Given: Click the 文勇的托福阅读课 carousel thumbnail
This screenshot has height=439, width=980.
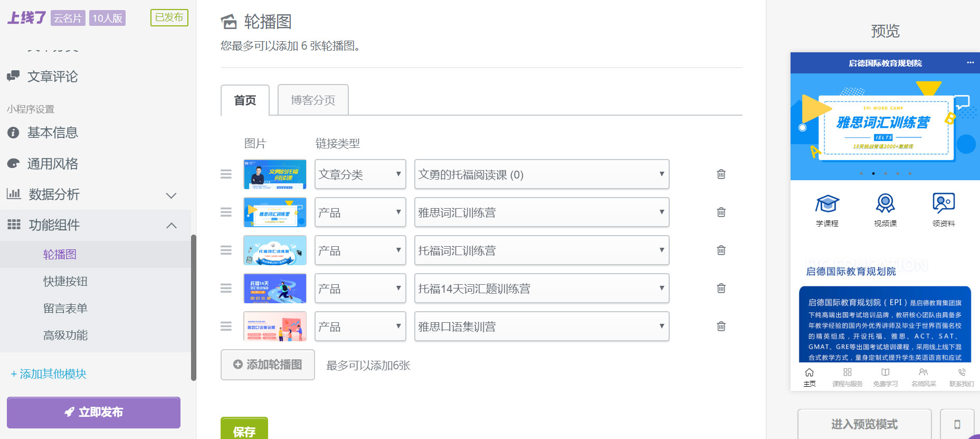Looking at the screenshot, I should 275,174.
